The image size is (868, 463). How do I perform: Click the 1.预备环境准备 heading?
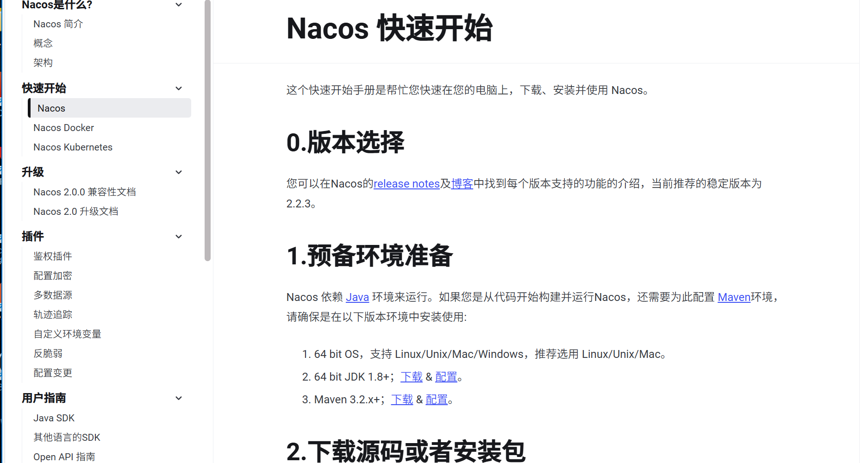click(x=369, y=256)
